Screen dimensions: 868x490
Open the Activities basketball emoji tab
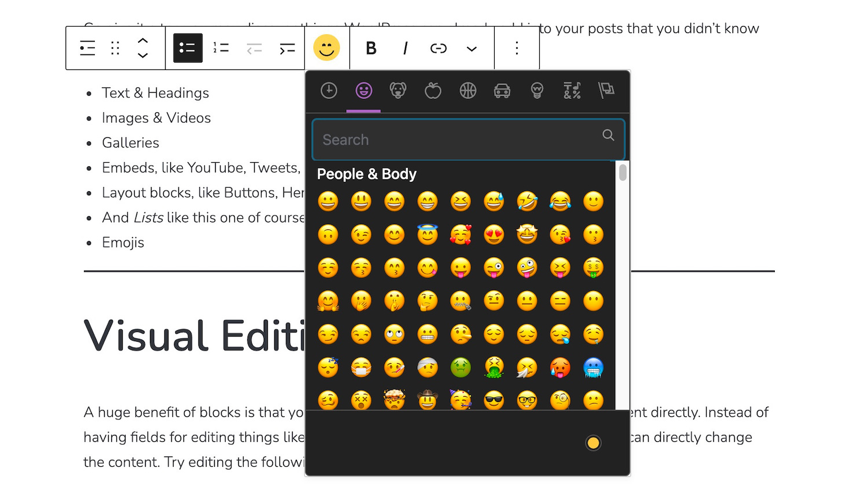click(x=468, y=91)
